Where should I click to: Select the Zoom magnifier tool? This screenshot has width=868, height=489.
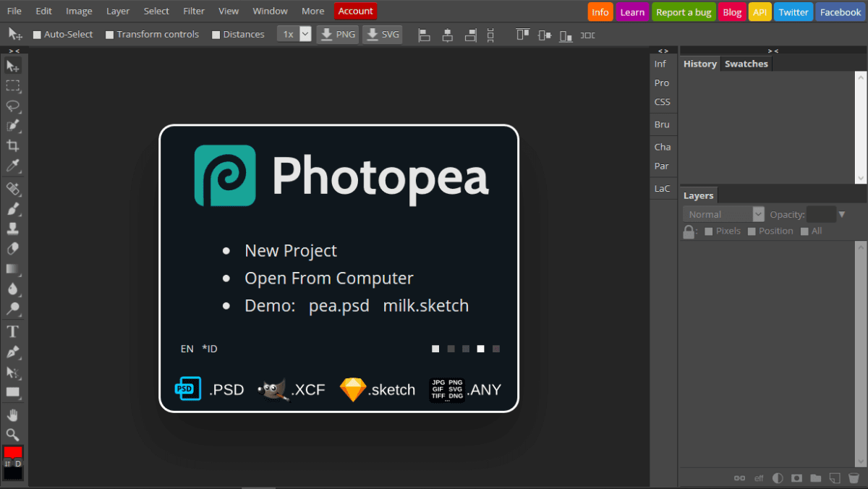point(12,435)
